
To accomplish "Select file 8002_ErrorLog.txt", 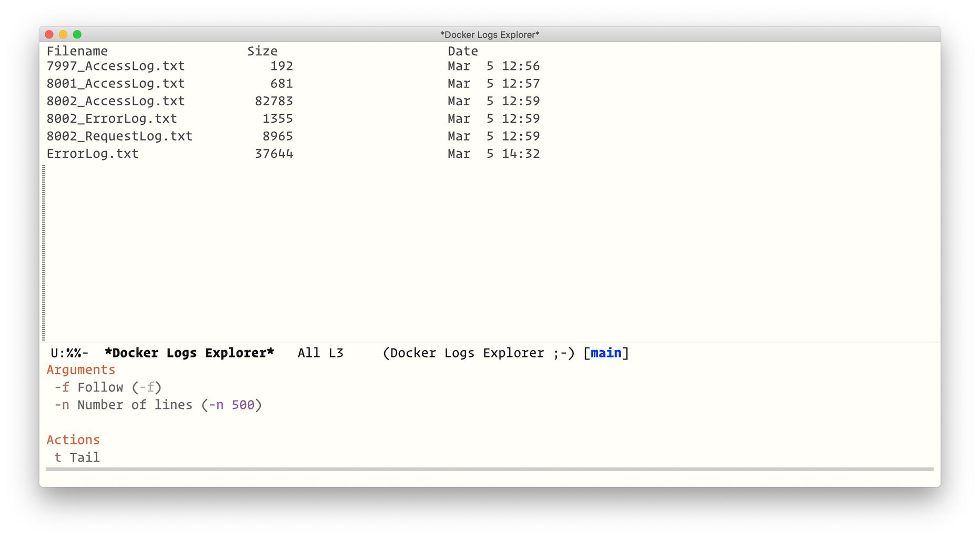I will [x=112, y=119].
